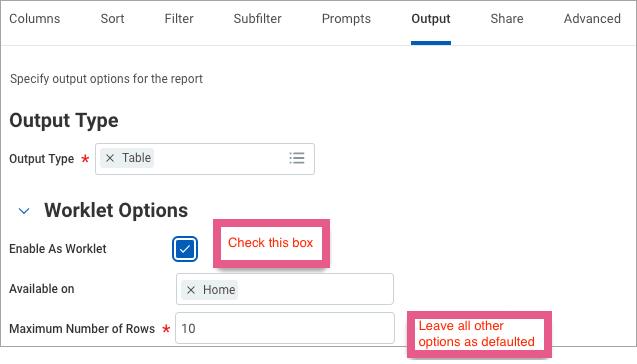The image size is (637, 364).
Task: Switch to the Columns tab
Action: point(35,19)
